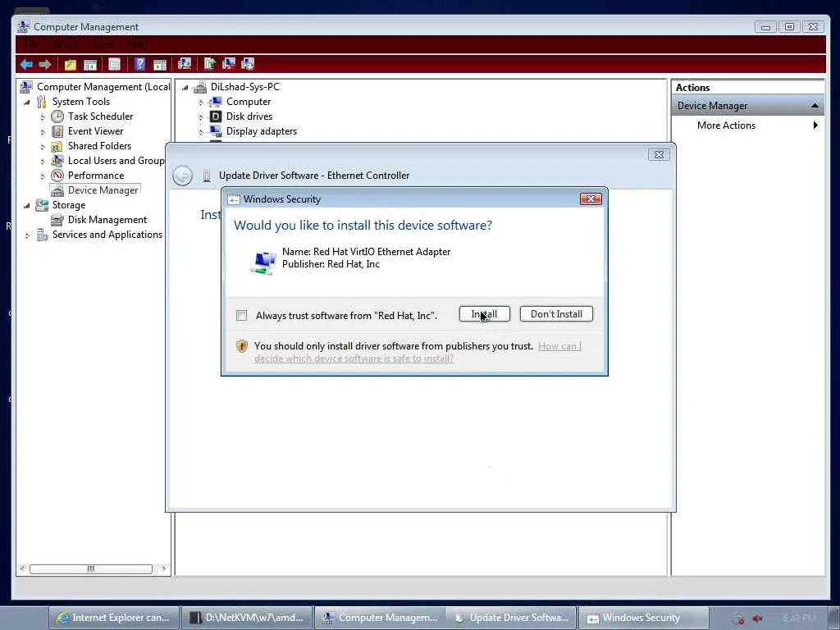
Task: Select Performance in the console tree
Action: point(95,176)
